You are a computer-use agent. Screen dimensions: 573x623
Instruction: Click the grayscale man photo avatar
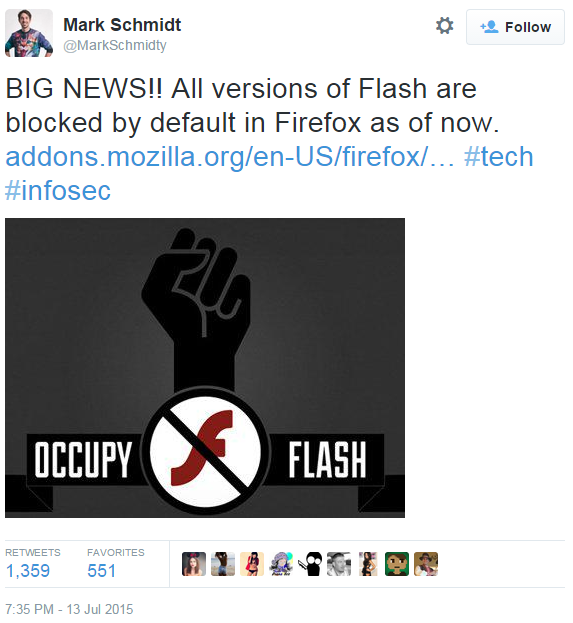tap(339, 564)
